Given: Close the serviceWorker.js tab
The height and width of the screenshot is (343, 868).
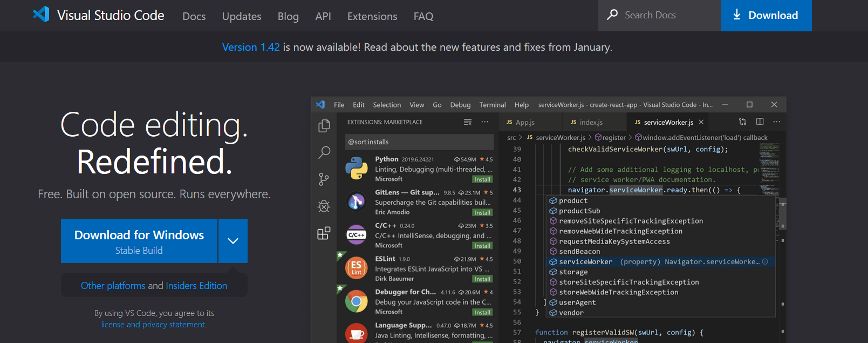Looking at the screenshot, I should coord(701,122).
